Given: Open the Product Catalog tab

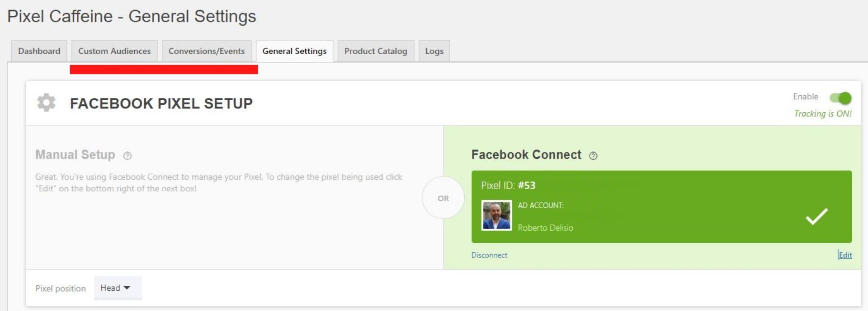Looking at the screenshot, I should pyautogui.click(x=376, y=51).
